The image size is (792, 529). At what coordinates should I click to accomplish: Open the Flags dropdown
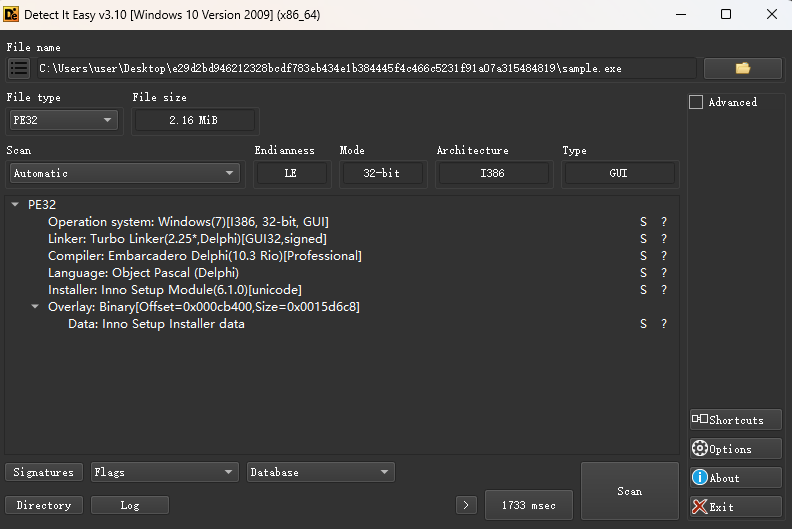point(165,472)
